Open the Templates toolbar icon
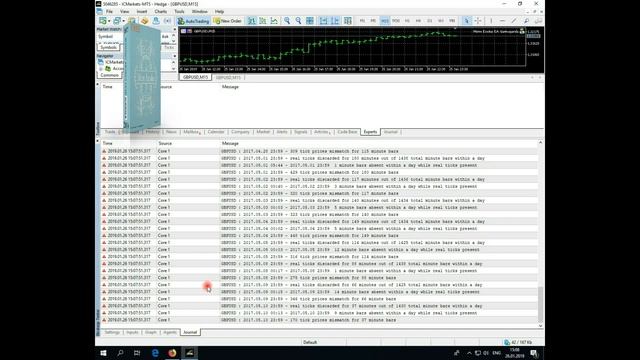This screenshot has width=640, height=360. pos(348,21)
